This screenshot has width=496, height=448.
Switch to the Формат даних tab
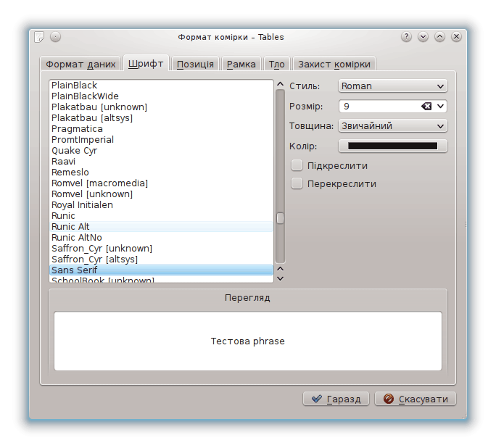point(80,64)
